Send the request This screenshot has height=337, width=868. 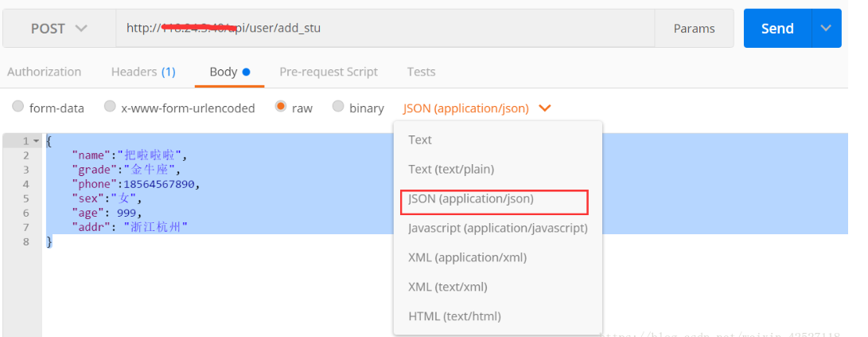(777, 28)
